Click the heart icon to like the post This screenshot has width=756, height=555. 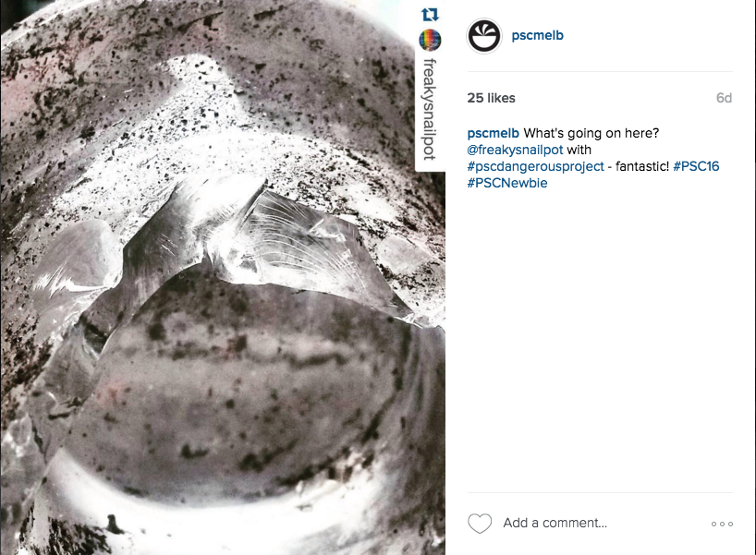[x=480, y=524]
